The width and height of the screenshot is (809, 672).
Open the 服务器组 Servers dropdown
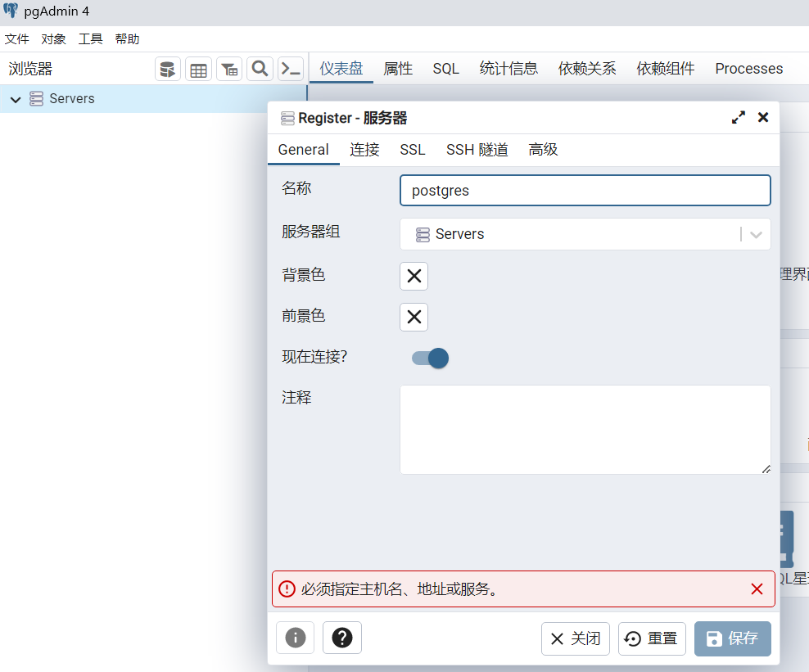click(x=585, y=234)
